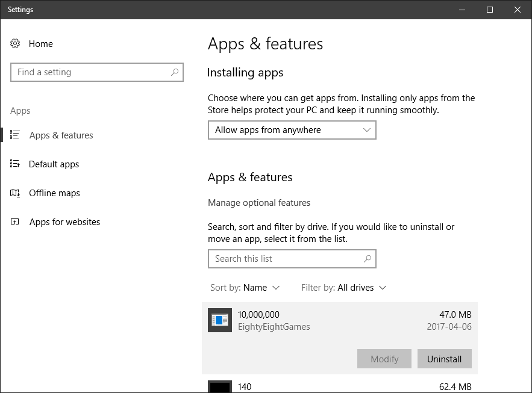This screenshot has width=532, height=393.
Task: Close the Settings window
Action: [518, 10]
